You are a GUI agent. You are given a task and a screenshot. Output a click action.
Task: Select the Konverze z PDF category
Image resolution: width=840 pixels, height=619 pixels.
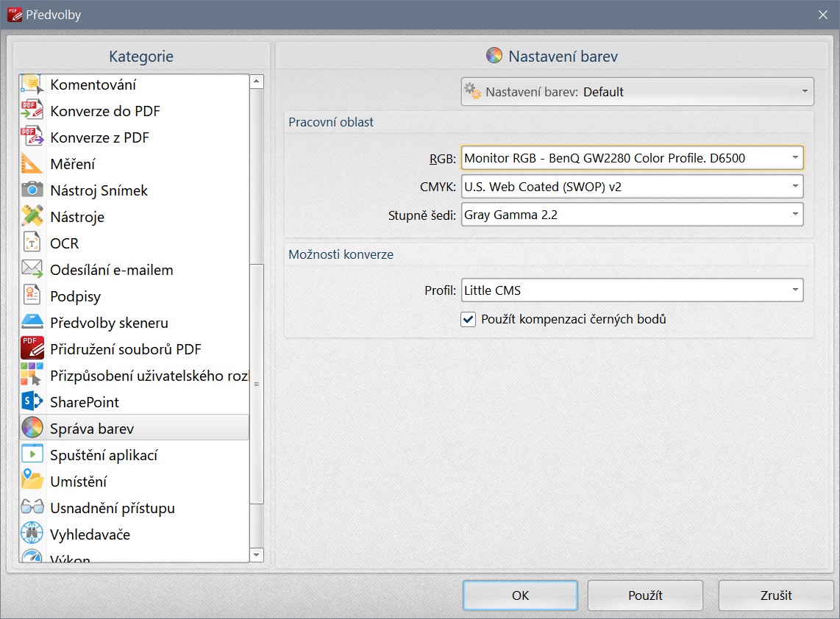(135, 137)
